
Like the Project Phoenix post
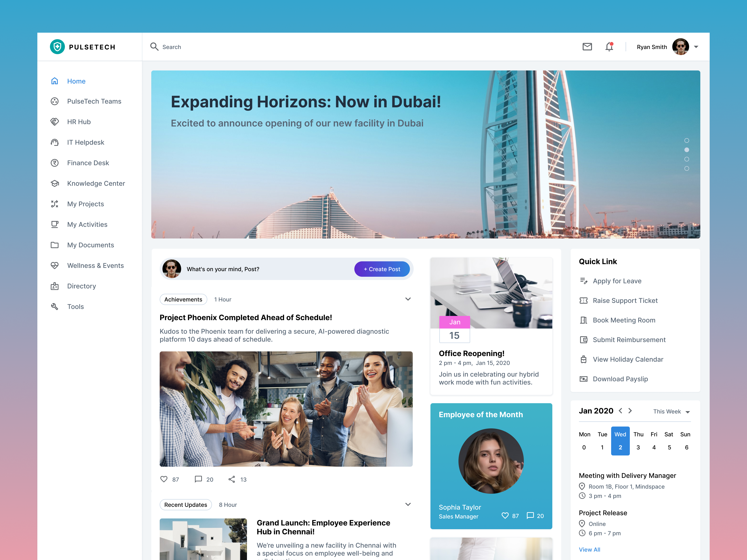(x=164, y=479)
